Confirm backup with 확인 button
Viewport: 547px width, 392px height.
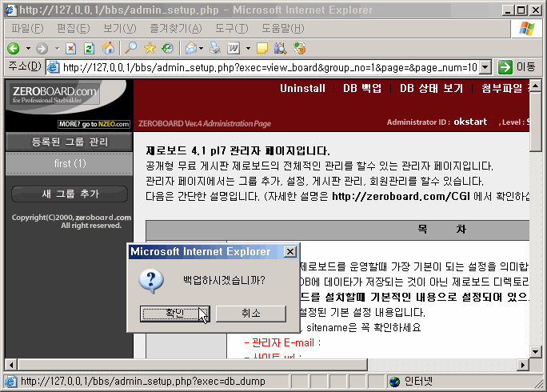[x=175, y=314]
